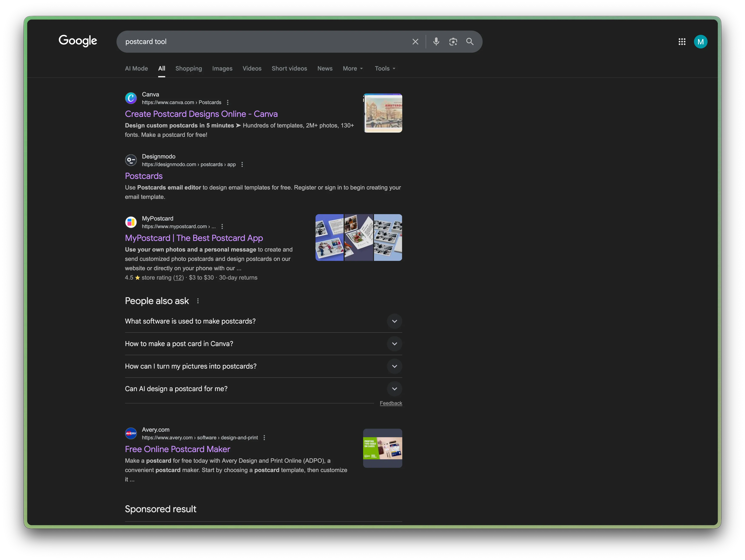
Task: Click the search magnifier icon
Action: [x=470, y=41]
